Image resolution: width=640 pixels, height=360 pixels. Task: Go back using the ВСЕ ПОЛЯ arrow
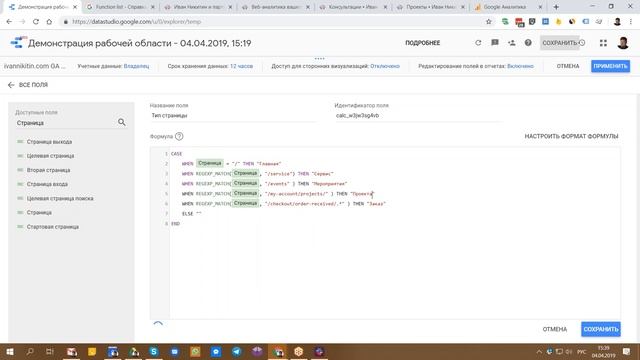click(11, 85)
